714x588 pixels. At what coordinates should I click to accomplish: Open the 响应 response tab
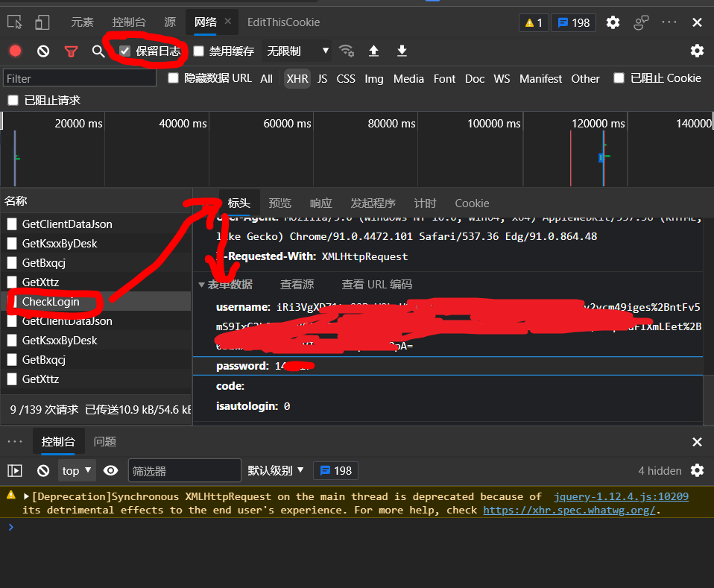(320, 203)
